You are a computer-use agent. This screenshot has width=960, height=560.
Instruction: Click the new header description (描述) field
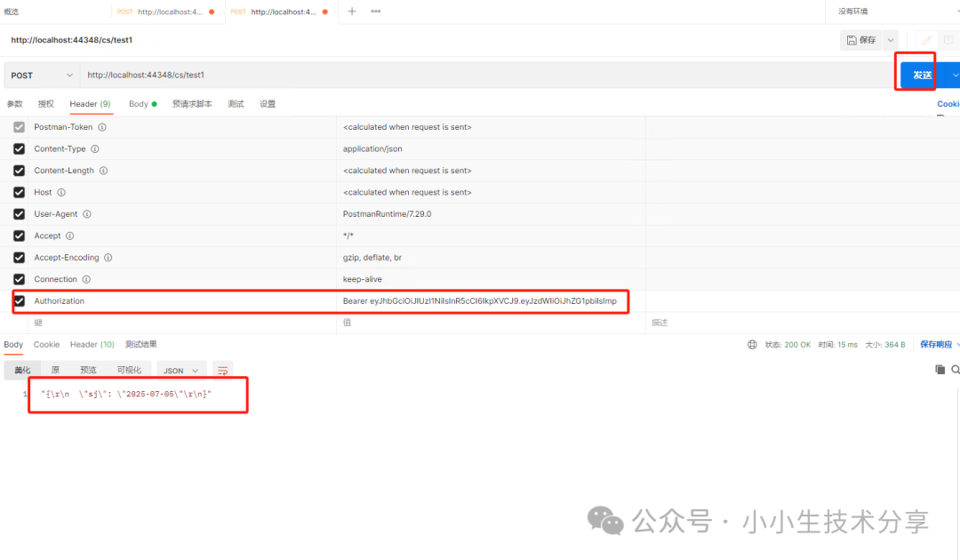click(x=802, y=323)
